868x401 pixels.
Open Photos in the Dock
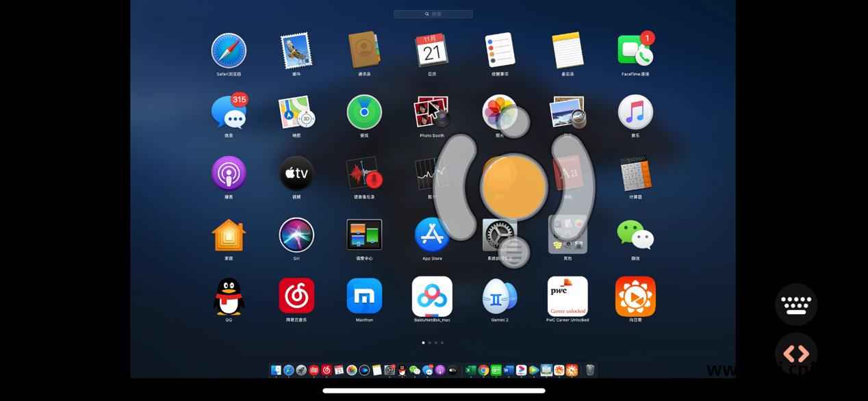click(x=352, y=370)
